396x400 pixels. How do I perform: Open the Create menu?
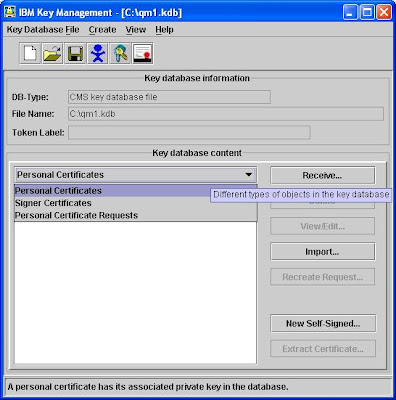point(102,30)
